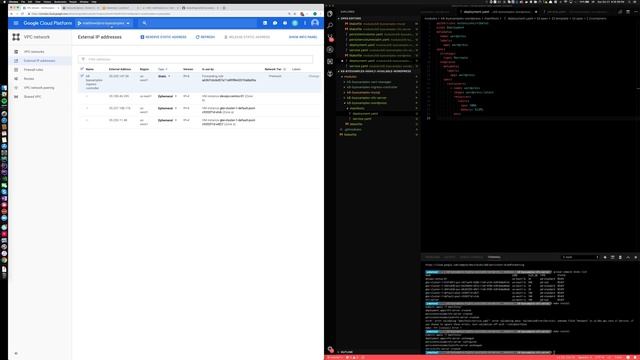Viewport: 640px width, 360px height.
Task: Toggle checkbox of the Static address row
Action: pos(82,76)
